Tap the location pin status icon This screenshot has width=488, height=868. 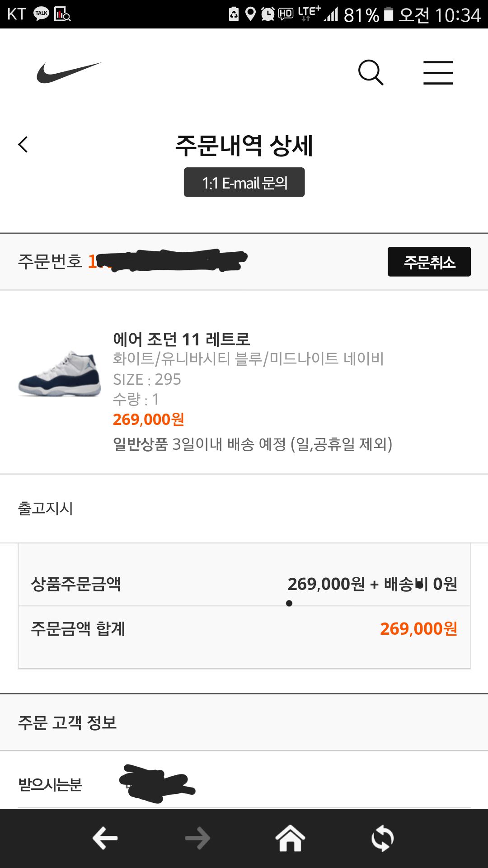250,14
